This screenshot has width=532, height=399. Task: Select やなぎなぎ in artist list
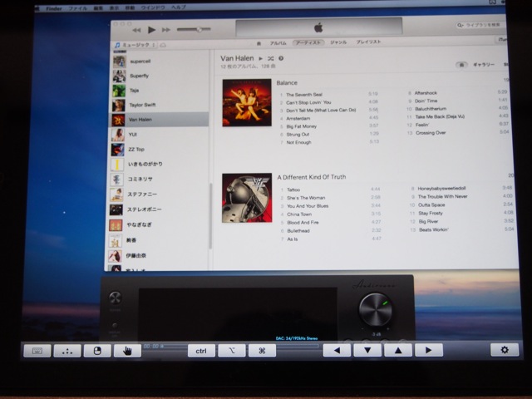click(159, 224)
